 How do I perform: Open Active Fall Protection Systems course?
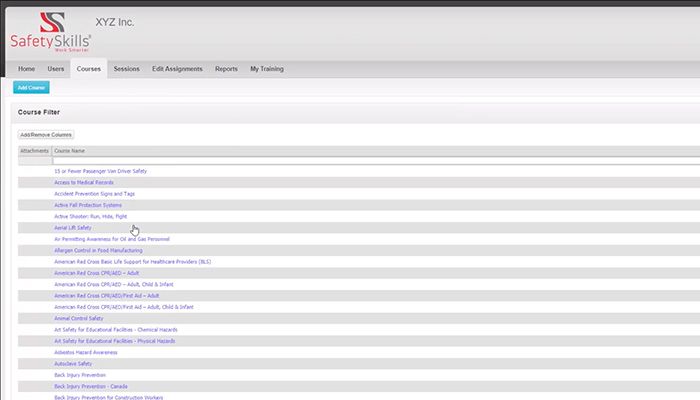pyautogui.click(x=88, y=205)
